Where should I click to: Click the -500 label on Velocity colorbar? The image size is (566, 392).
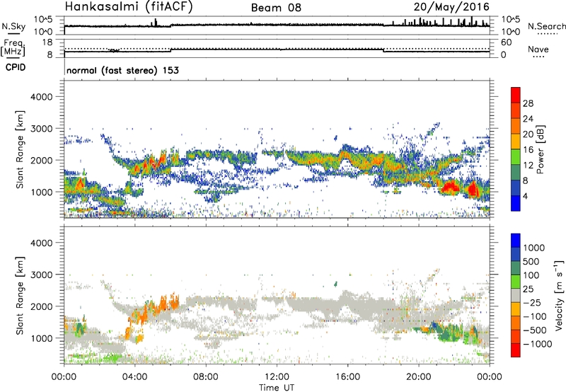coord(535,330)
